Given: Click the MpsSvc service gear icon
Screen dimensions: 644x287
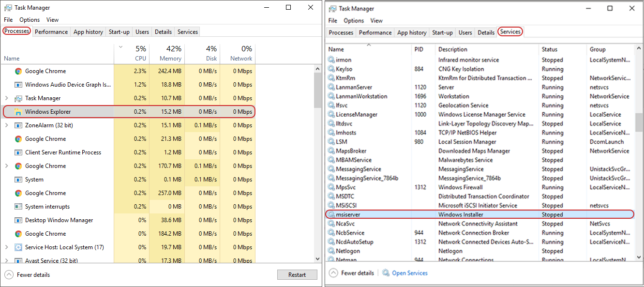Looking at the screenshot, I should point(331,187).
